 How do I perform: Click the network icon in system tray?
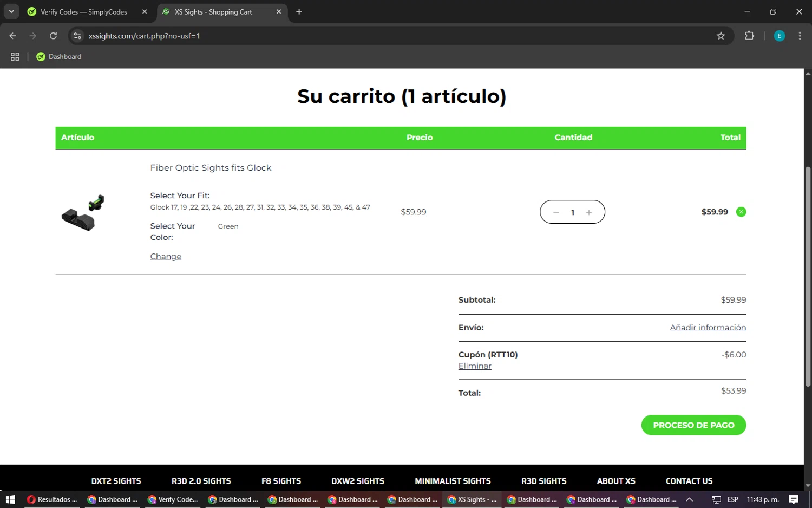(x=716, y=499)
